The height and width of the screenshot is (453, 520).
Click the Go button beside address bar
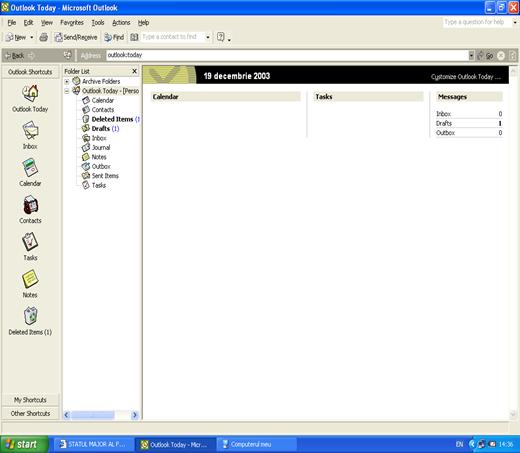(x=486, y=56)
